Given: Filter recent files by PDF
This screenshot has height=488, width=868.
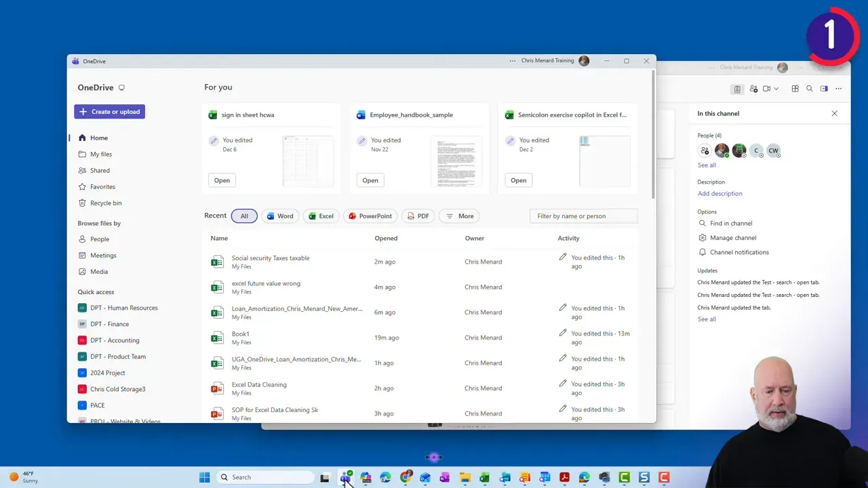Looking at the screenshot, I should [x=418, y=216].
